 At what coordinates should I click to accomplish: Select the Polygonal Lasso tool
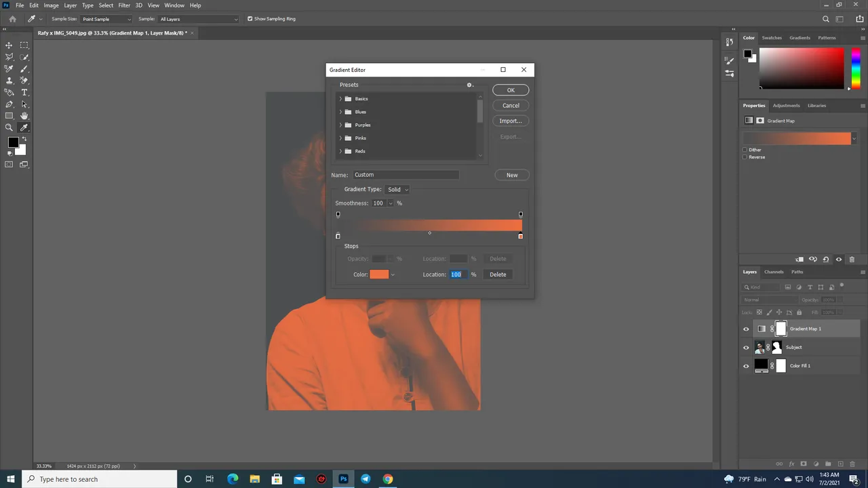coord(9,57)
